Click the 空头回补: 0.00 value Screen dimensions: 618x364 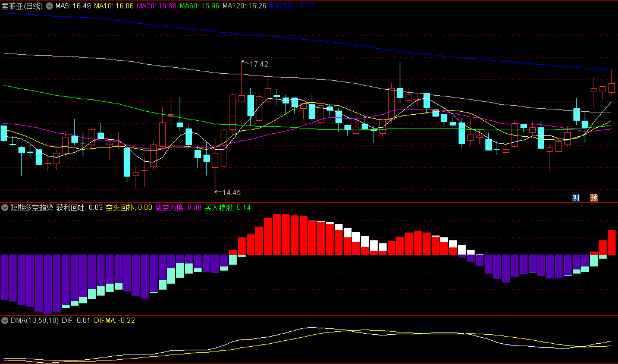click(x=129, y=208)
